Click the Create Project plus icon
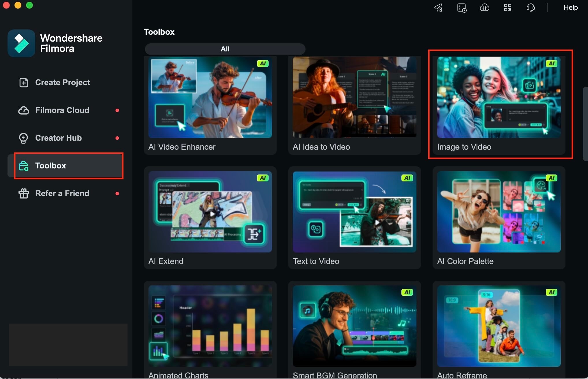Viewport: 588px width, 379px height. click(x=24, y=83)
